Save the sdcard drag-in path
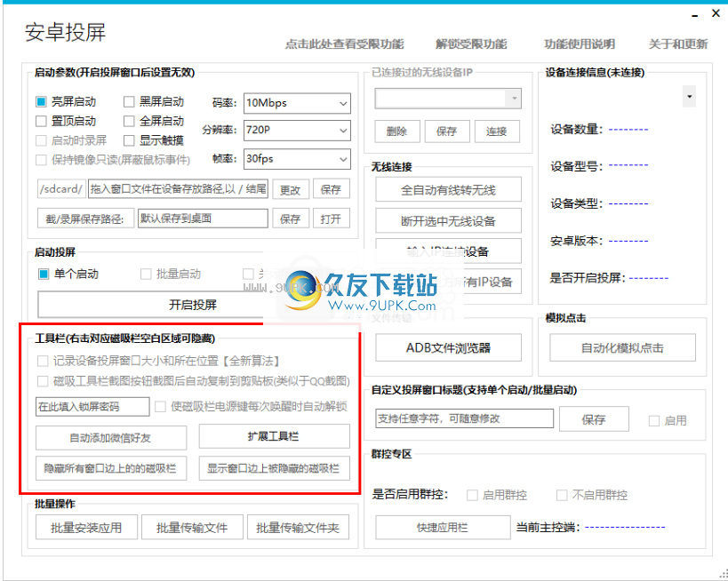This screenshot has width=728, height=581. [x=331, y=189]
